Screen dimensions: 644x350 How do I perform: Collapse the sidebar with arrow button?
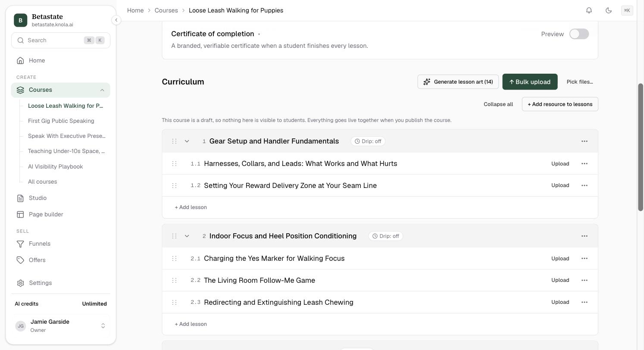(116, 20)
